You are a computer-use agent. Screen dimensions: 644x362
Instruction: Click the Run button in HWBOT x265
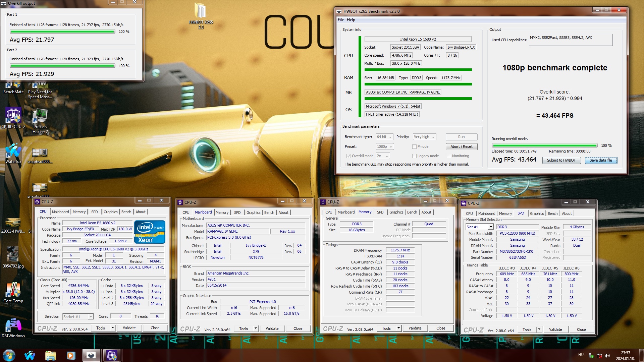(462, 137)
